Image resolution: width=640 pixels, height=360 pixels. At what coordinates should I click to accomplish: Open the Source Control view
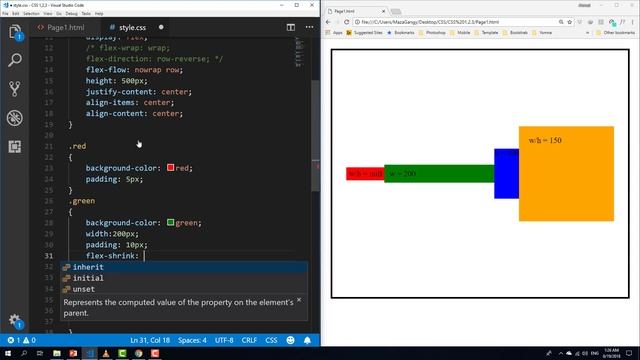coord(15,89)
